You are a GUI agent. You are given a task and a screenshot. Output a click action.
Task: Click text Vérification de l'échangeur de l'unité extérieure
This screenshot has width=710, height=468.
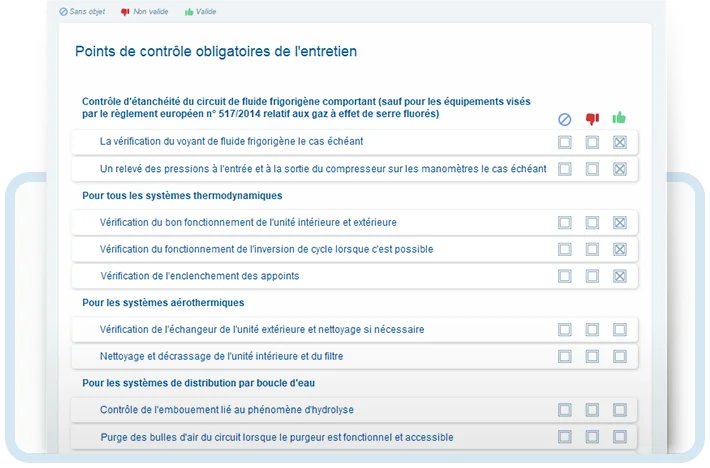click(262, 329)
